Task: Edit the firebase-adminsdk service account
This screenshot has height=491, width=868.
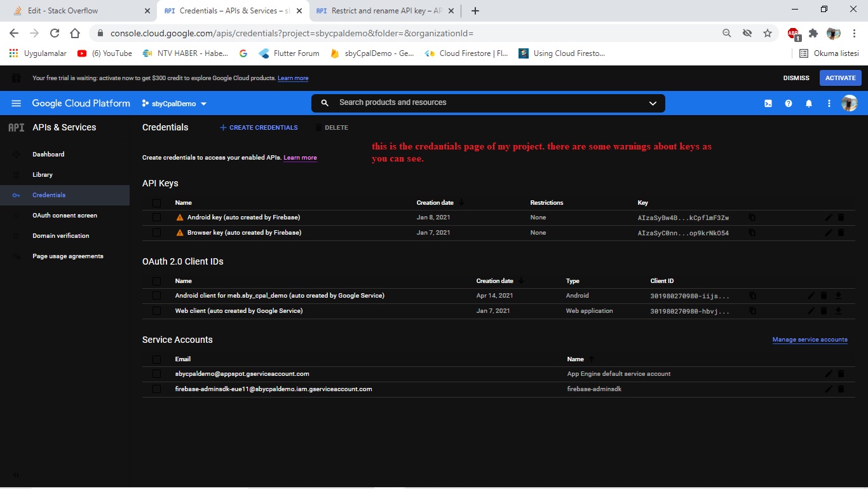Action: (x=829, y=389)
